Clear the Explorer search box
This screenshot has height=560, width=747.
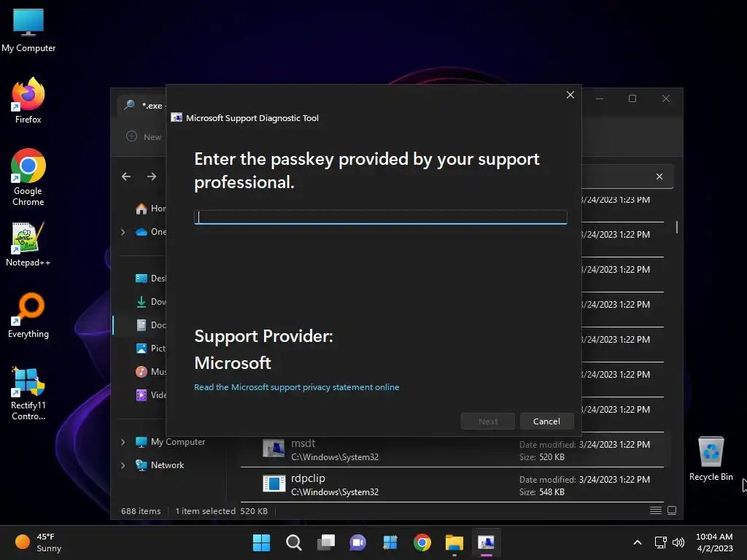pyautogui.click(x=659, y=176)
